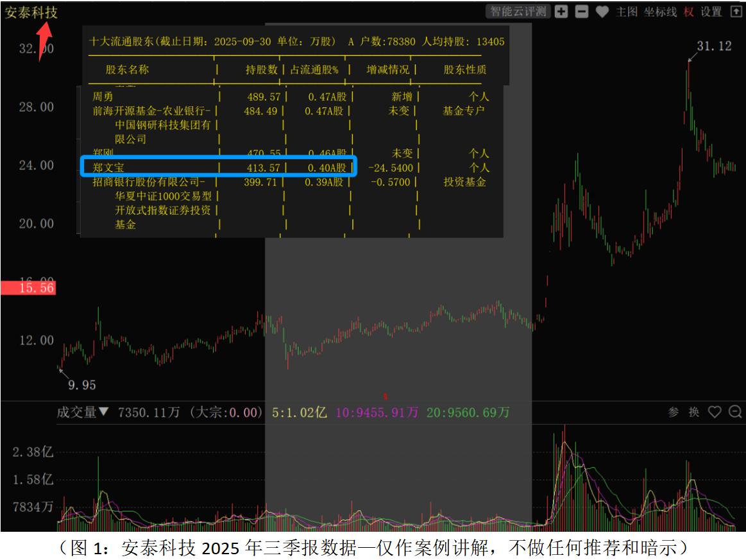Click the heart icon in volume panel
Viewport: 746px width, 560px height.
[715, 412]
